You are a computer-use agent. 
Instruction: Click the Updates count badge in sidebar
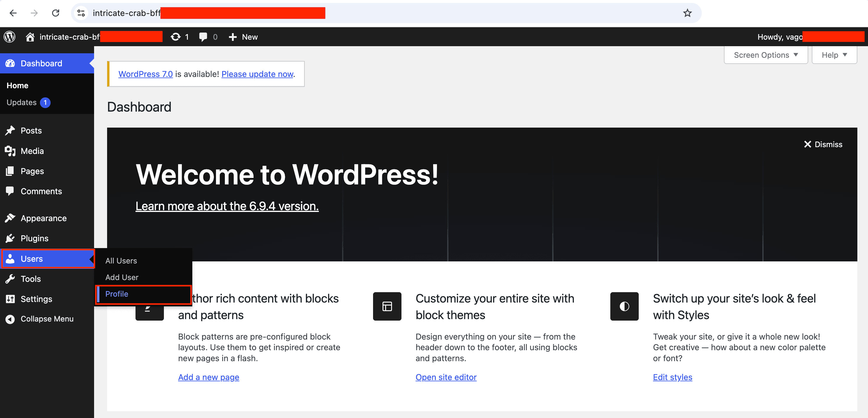pos(45,102)
